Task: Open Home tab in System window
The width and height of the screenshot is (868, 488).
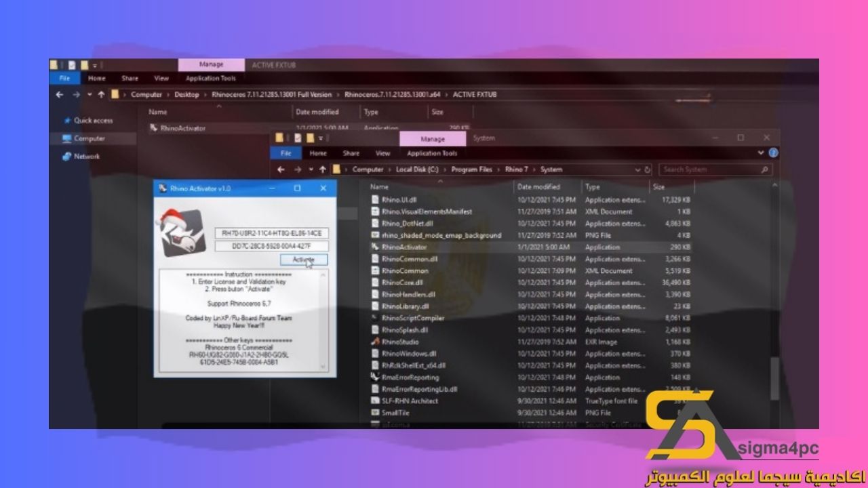Action: [x=318, y=154]
